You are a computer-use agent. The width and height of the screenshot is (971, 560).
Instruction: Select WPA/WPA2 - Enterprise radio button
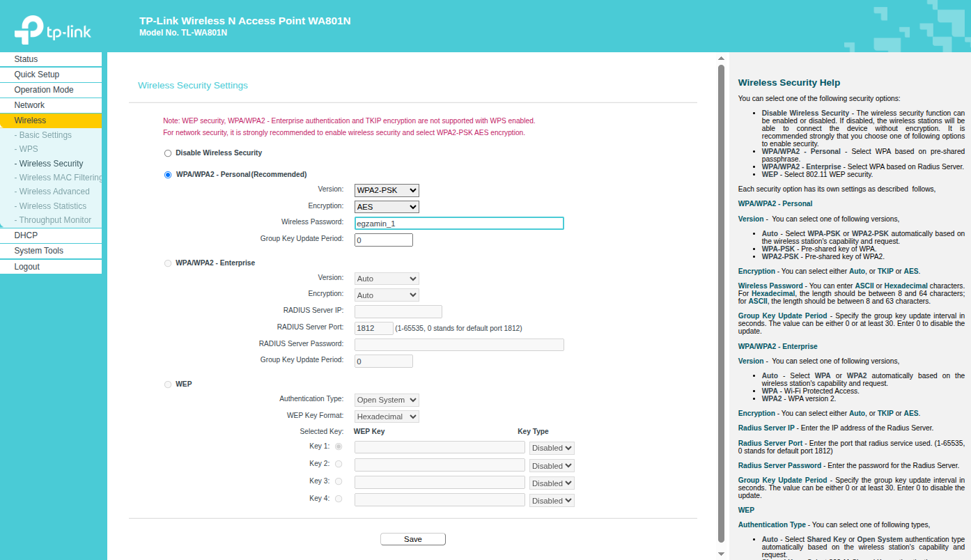167,263
